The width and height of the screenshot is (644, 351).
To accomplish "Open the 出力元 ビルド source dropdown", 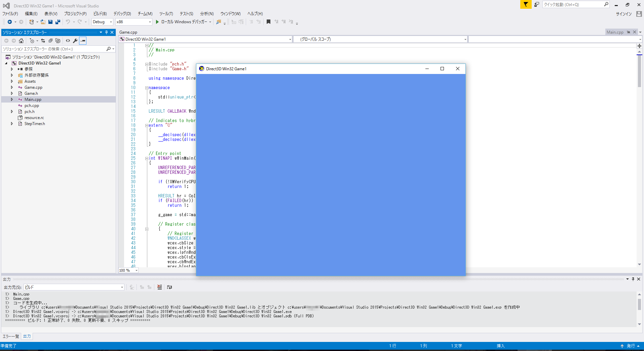I will (74, 287).
